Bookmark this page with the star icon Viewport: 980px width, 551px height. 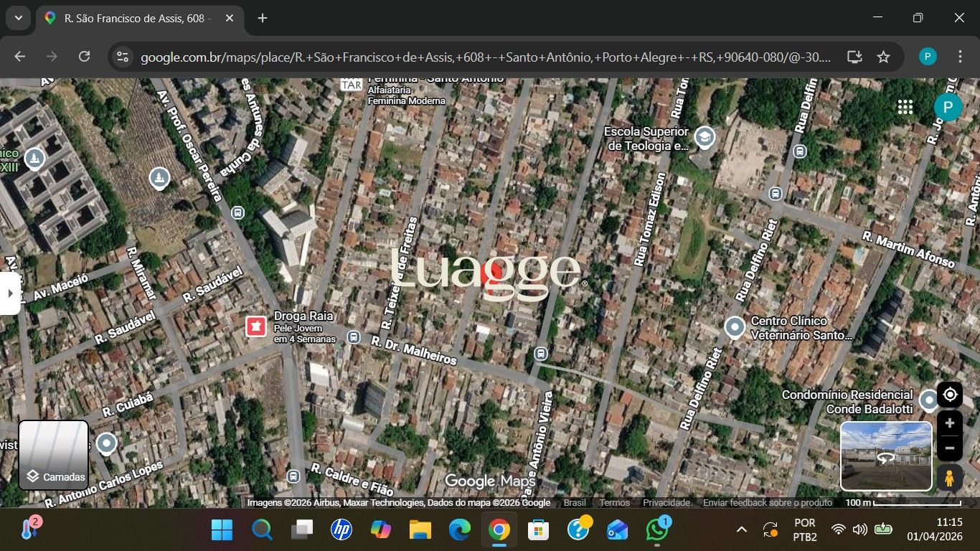(x=883, y=57)
